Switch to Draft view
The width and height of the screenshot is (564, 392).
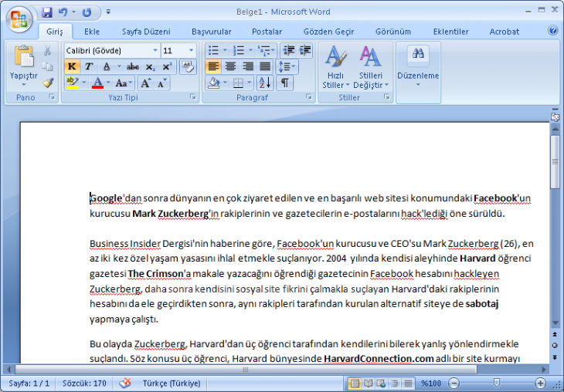[x=408, y=384]
